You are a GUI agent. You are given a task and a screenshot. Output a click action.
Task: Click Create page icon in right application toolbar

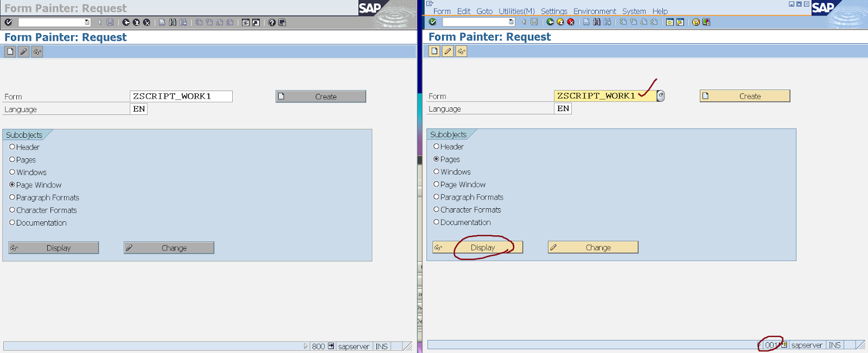(434, 51)
